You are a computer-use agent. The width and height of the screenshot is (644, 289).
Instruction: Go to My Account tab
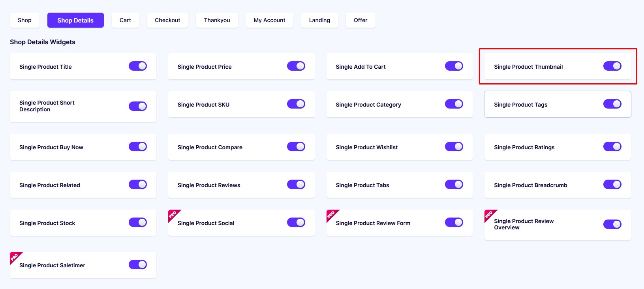coord(270,20)
